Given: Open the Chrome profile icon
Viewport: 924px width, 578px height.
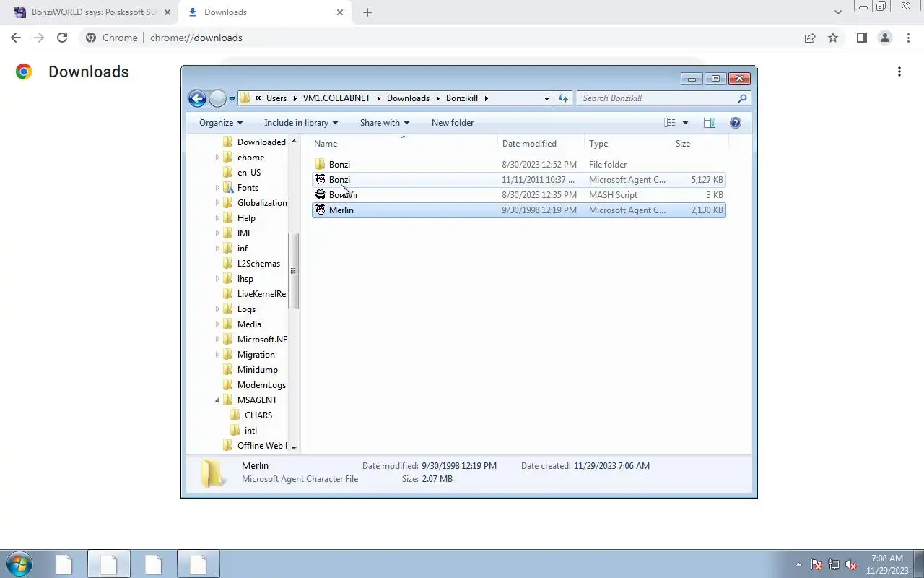Looking at the screenshot, I should coord(884,38).
